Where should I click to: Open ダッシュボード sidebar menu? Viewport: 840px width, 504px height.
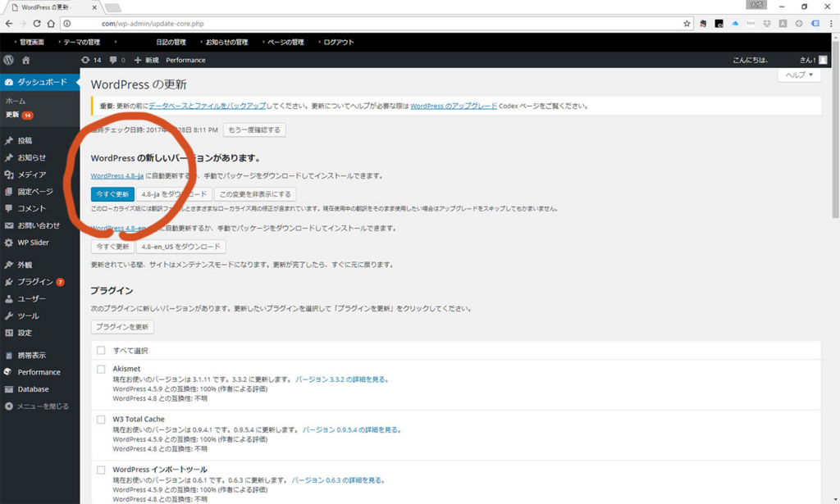pos(40,82)
